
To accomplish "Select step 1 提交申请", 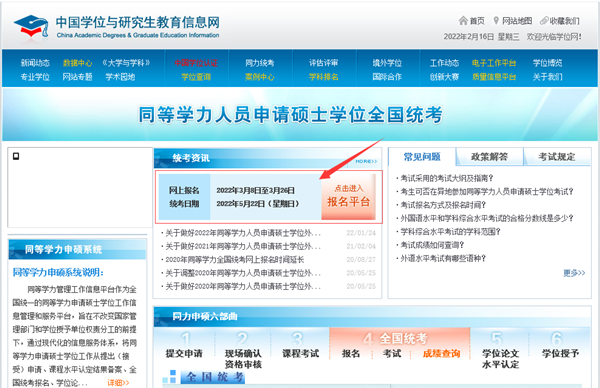I will [184, 354].
